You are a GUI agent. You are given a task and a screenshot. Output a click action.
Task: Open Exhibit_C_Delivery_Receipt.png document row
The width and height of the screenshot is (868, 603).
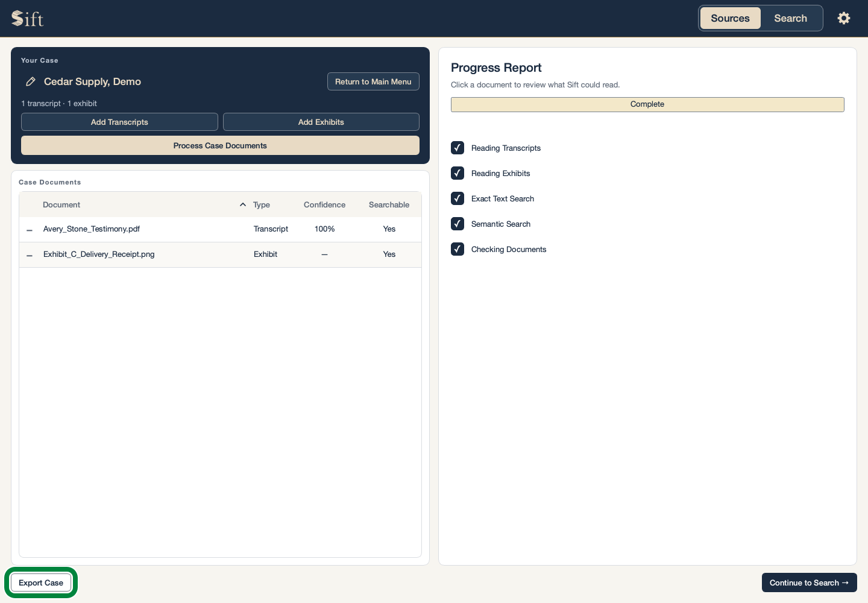(x=220, y=254)
